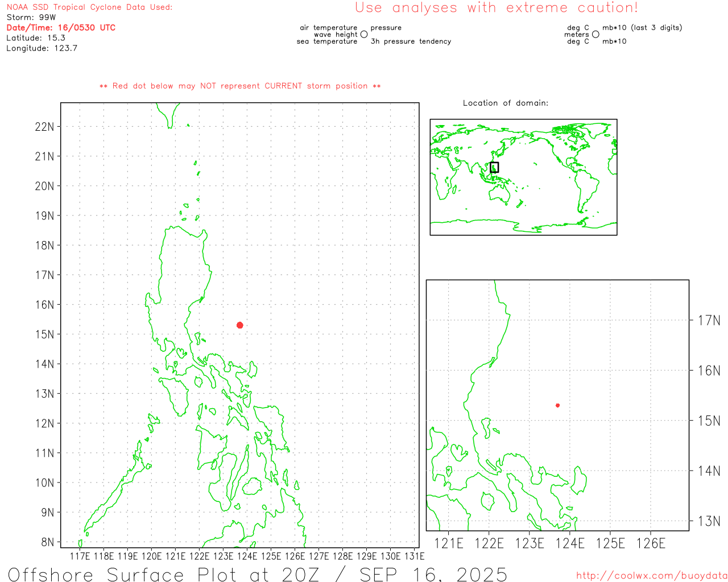The height and width of the screenshot is (582, 728).
Task: Click the 124E longitude label on main map
Action: [x=247, y=556]
